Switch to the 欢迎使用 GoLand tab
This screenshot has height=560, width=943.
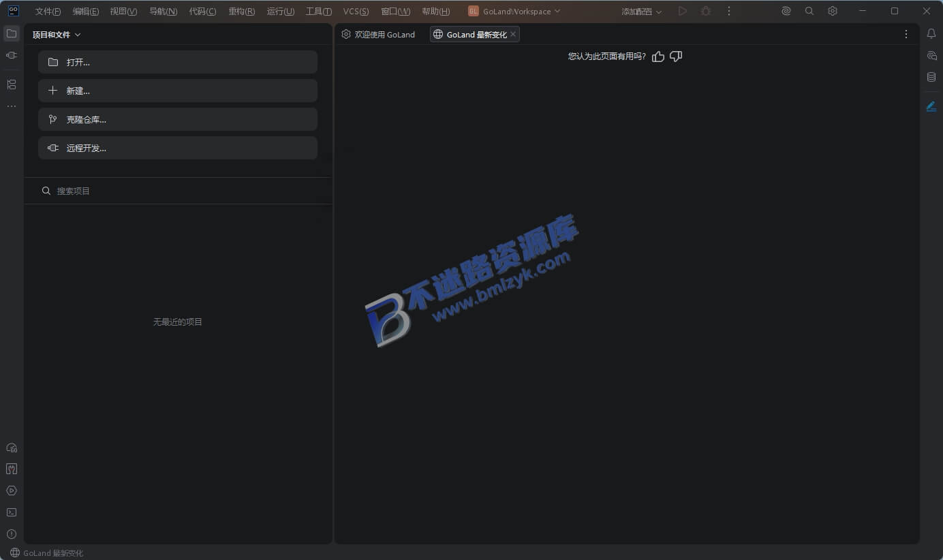tap(379, 34)
